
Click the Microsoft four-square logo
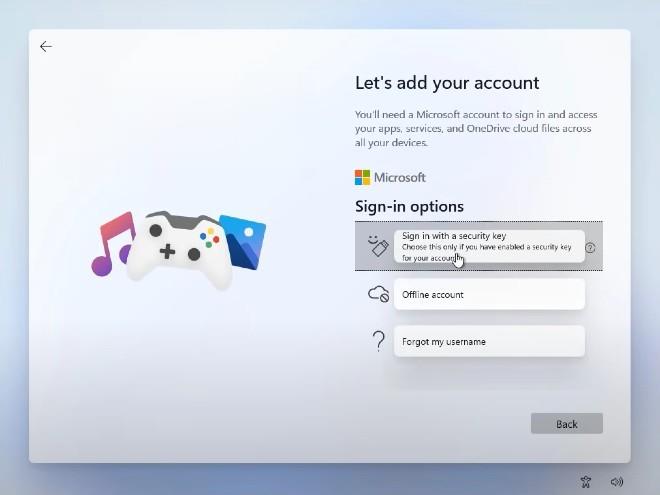coord(362,177)
